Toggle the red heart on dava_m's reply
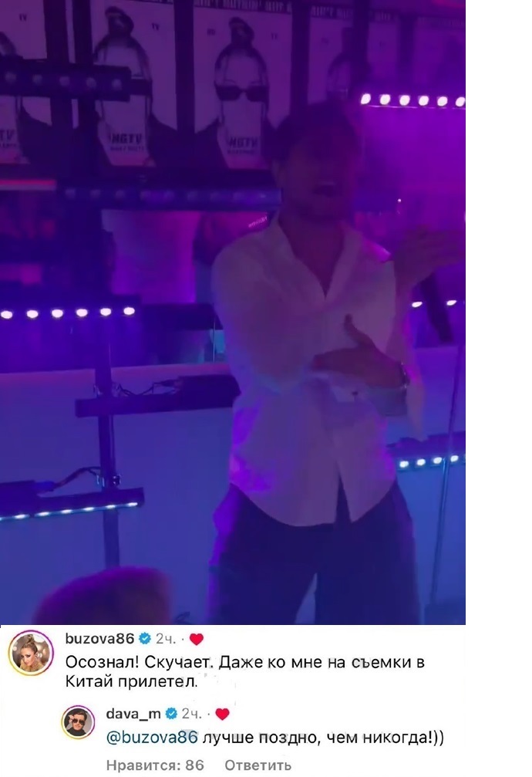 222,714
